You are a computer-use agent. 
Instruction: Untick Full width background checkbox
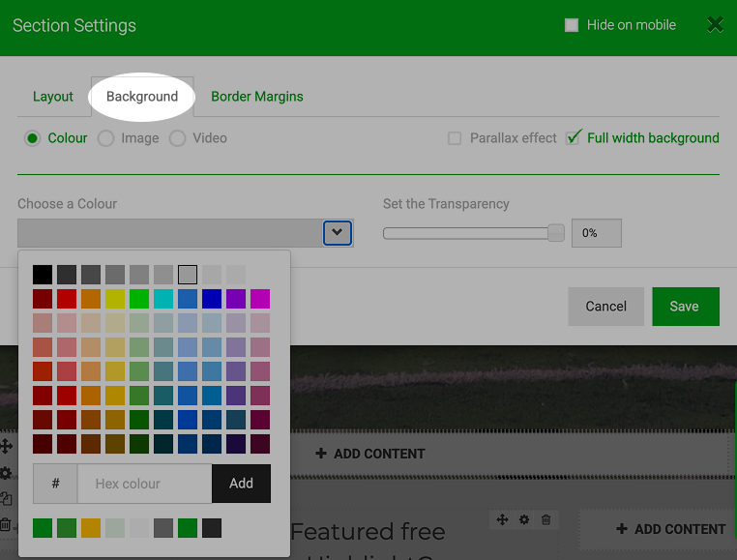572,138
